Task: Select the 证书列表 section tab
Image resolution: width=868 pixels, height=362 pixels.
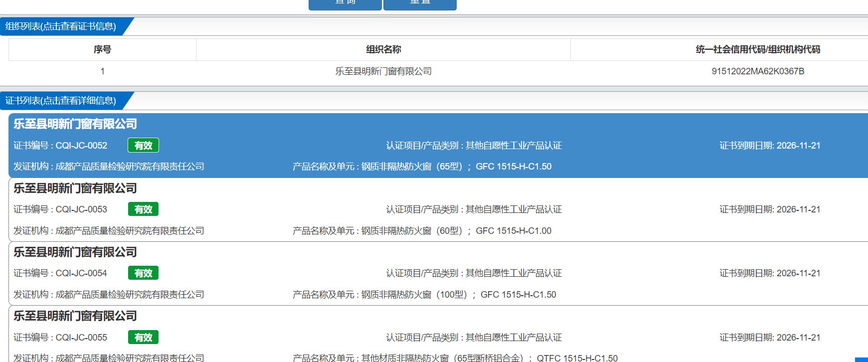Action: [x=61, y=101]
